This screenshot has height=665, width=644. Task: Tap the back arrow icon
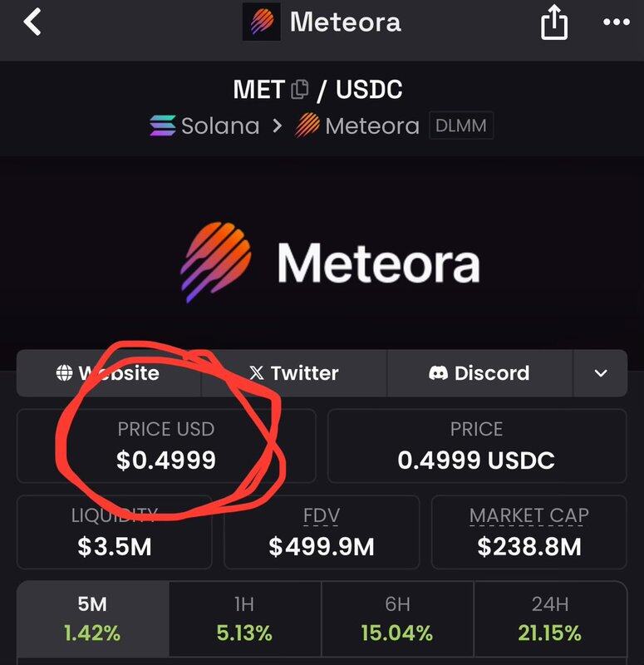click(x=32, y=23)
